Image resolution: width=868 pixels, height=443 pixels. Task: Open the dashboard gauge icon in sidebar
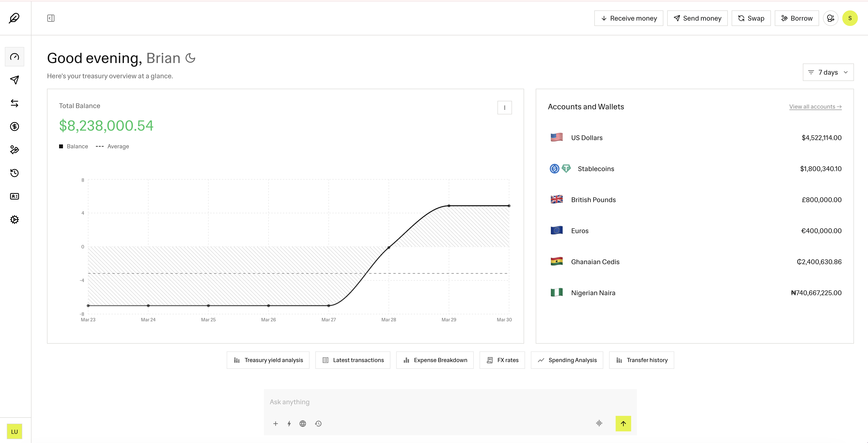[x=15, y=57]
